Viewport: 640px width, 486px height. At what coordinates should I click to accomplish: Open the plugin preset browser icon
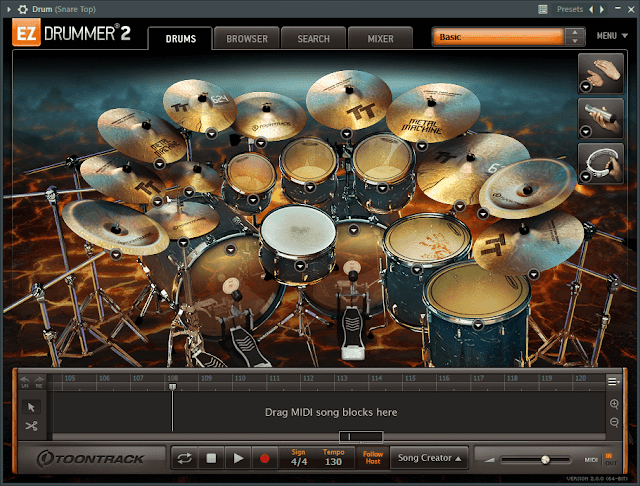pyautogui.click(x=543, y=9)
